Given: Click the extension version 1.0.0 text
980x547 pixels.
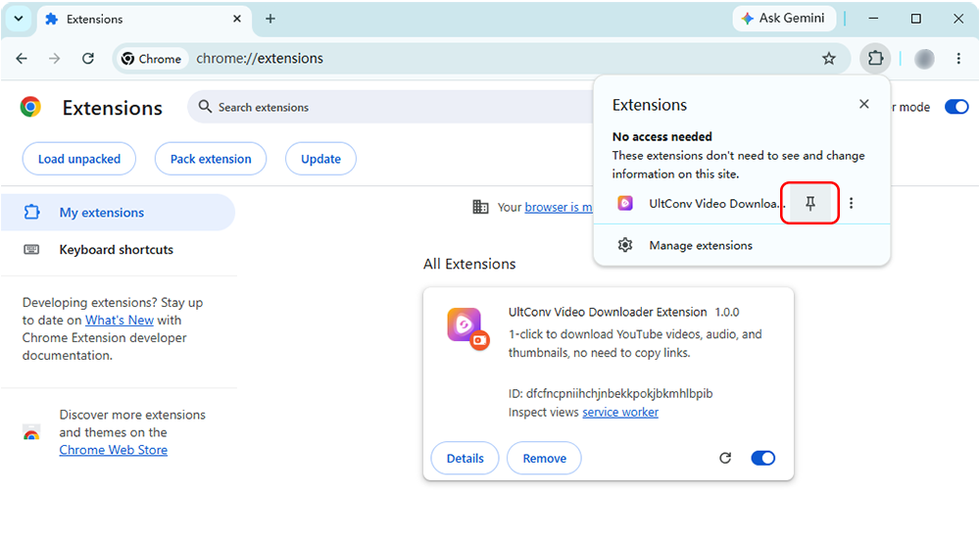Looking at the screenshot, I should pyautogui.click(x=727, y=312).
